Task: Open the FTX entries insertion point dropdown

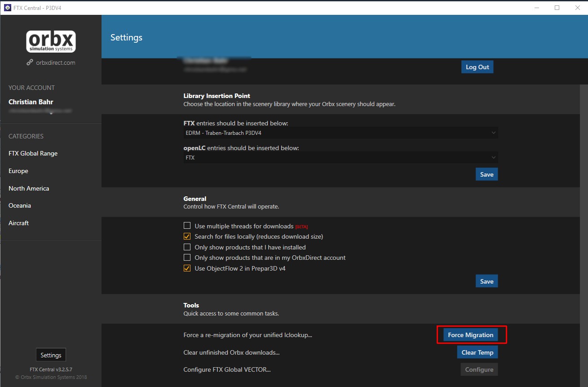Action: point(340,133)
